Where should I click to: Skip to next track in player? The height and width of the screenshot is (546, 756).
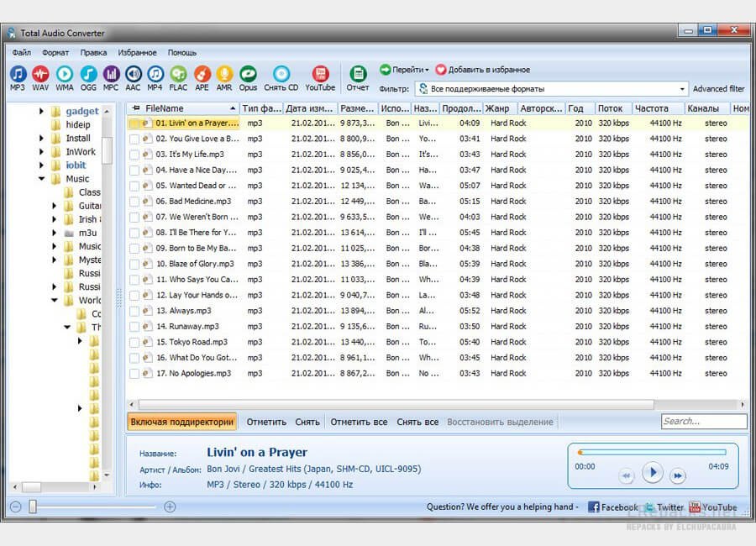(677, 476)
